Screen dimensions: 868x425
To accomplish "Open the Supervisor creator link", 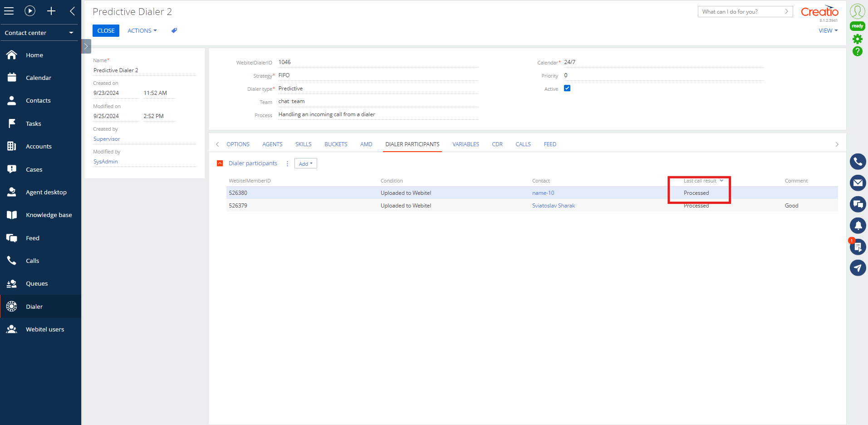I will tap(107, 139).
